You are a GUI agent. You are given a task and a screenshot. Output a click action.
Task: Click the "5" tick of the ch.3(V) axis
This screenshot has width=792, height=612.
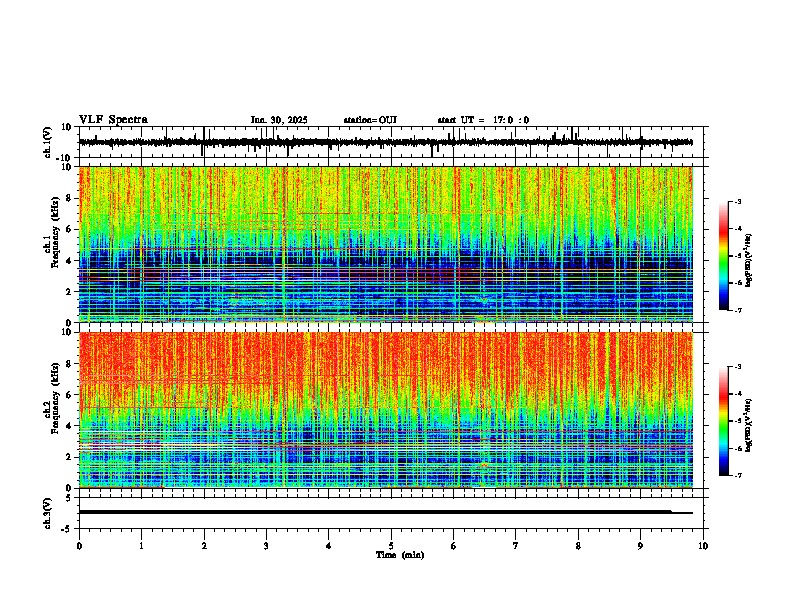(69, 497)
